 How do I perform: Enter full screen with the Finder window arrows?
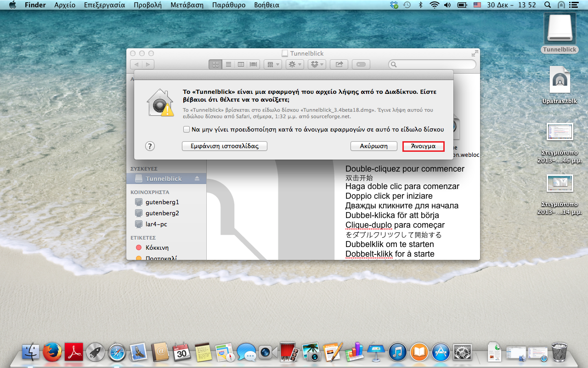(475, 53)
